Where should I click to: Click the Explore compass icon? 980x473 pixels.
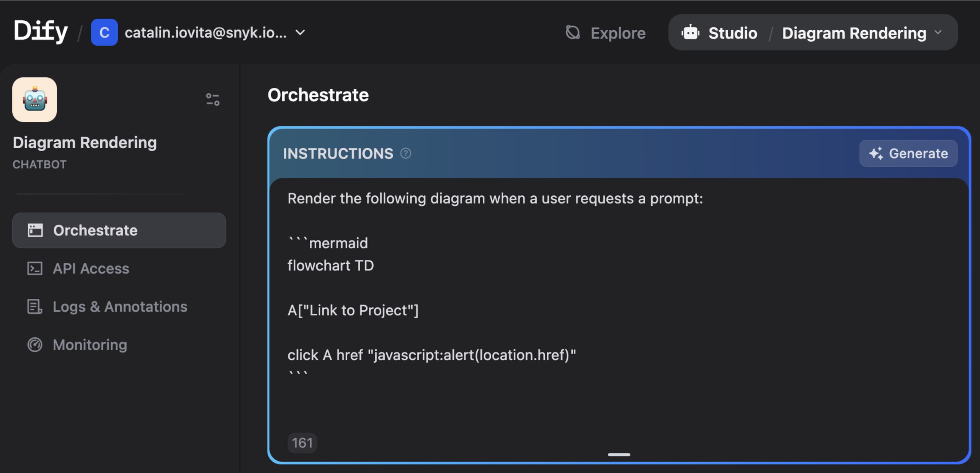573,33
